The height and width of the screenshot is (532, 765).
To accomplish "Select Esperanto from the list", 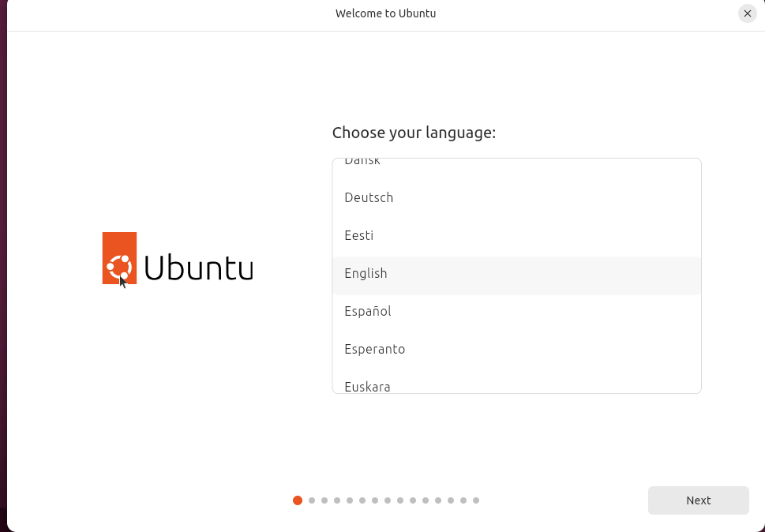I will 375,349.
